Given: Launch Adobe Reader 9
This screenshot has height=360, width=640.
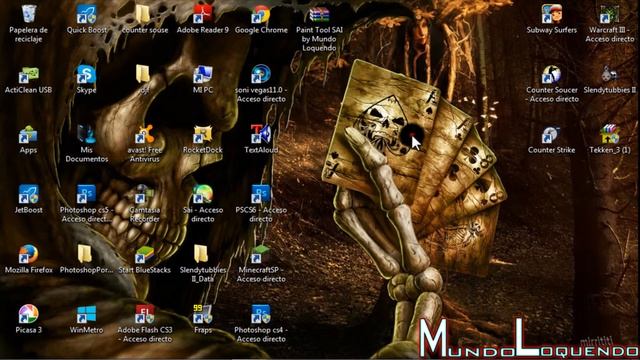Looking at the screenshot, I should 203,14.
